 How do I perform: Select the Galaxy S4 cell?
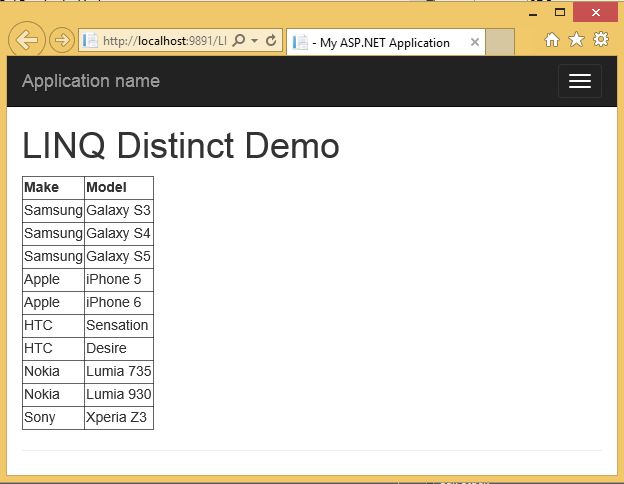119,234
